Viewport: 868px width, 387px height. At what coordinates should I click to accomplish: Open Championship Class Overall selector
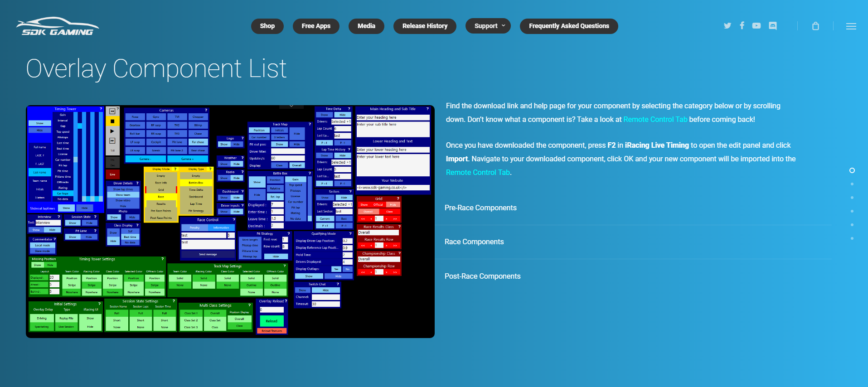click(x=378, y=259)
